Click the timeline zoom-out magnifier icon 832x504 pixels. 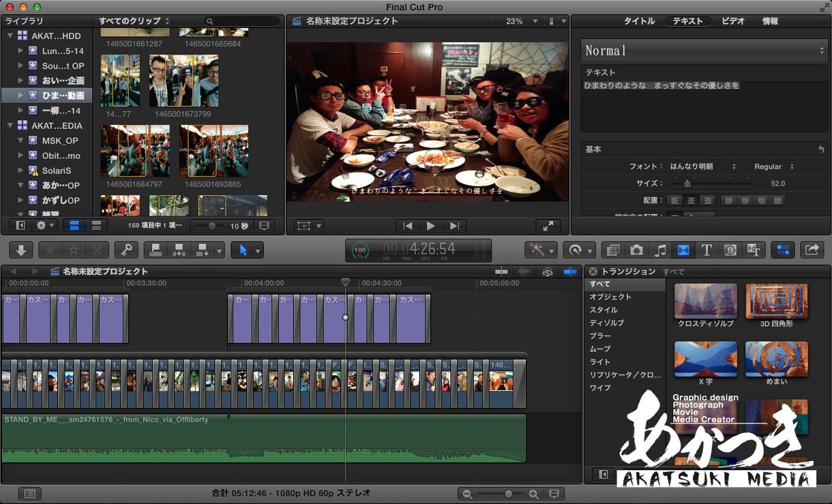tap(467, 494)
